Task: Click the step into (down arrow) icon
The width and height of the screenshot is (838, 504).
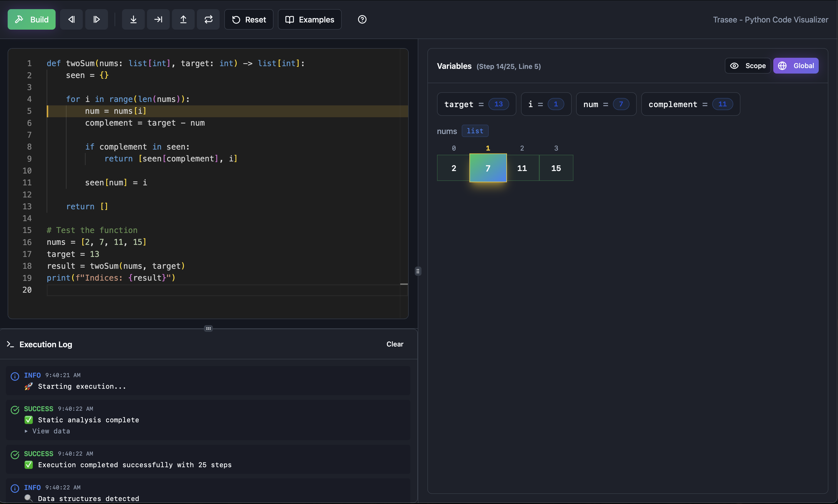Action: point(133,19)
